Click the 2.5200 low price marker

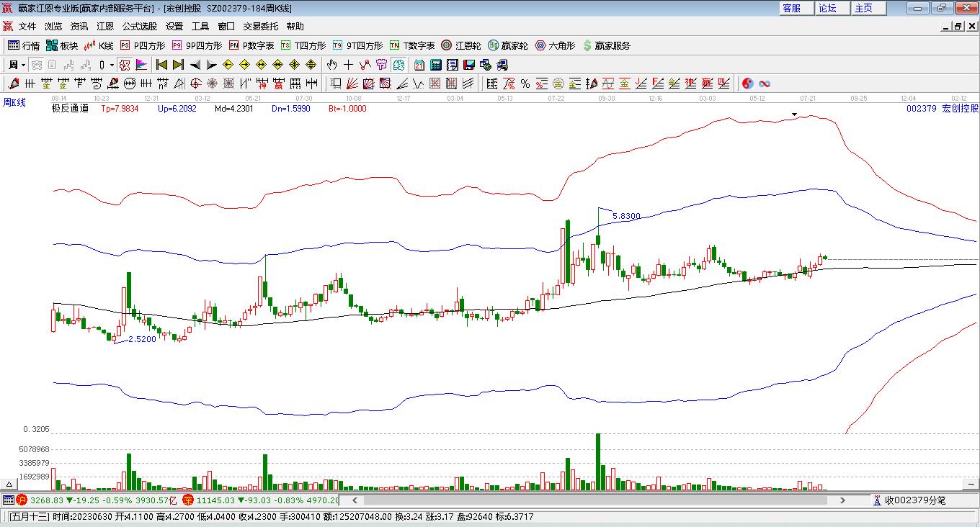click(142, 339)
